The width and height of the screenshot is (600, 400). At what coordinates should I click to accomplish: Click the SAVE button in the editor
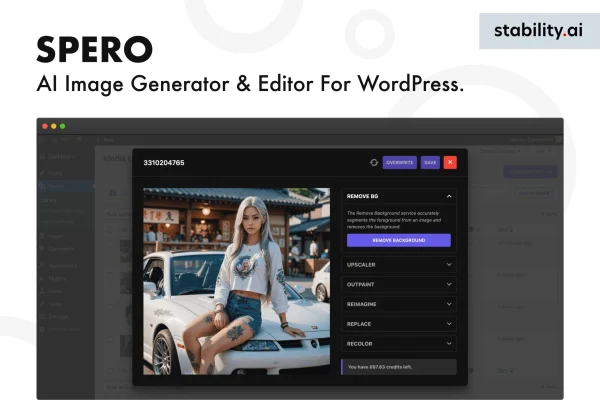pos(430,163)
